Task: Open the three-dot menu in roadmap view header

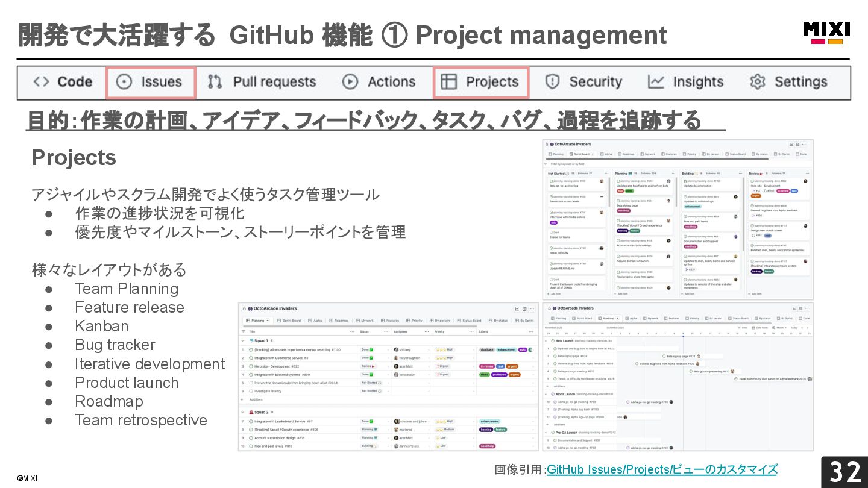Action: pos(807,308)
